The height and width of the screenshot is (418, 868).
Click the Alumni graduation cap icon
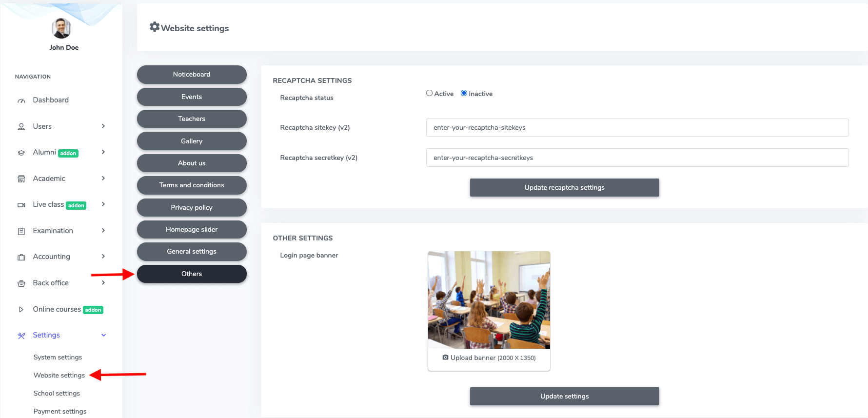pos(21,153)
